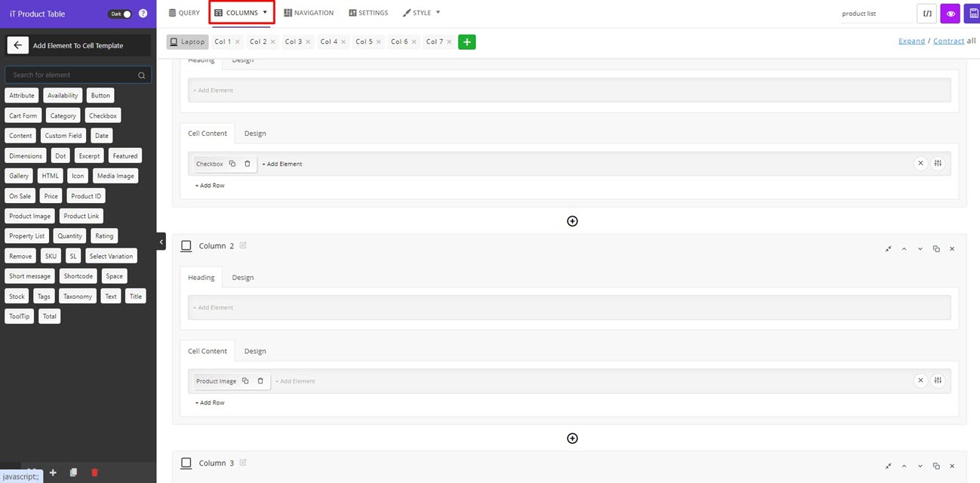980x483 pixels.
Task: Add the Short message element
Action: pos(30,276)
